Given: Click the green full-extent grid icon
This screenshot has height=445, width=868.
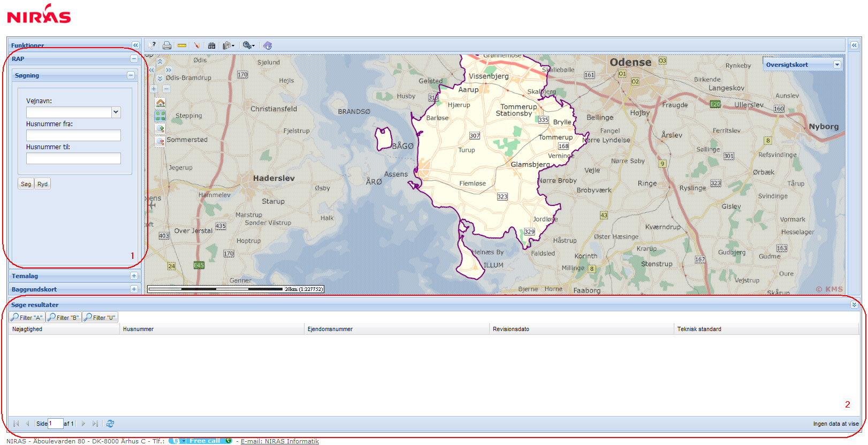Looking at the screenshot, I should 160,116.
